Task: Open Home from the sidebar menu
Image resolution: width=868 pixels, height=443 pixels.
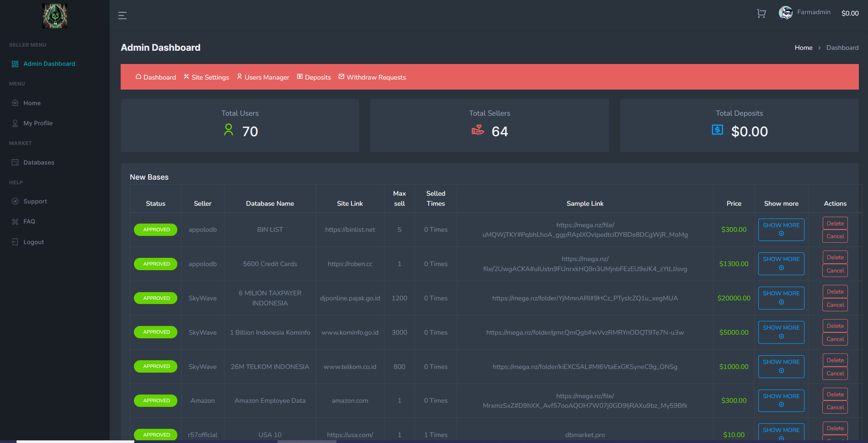Action: pyautogui.click(x=32, y=103)
